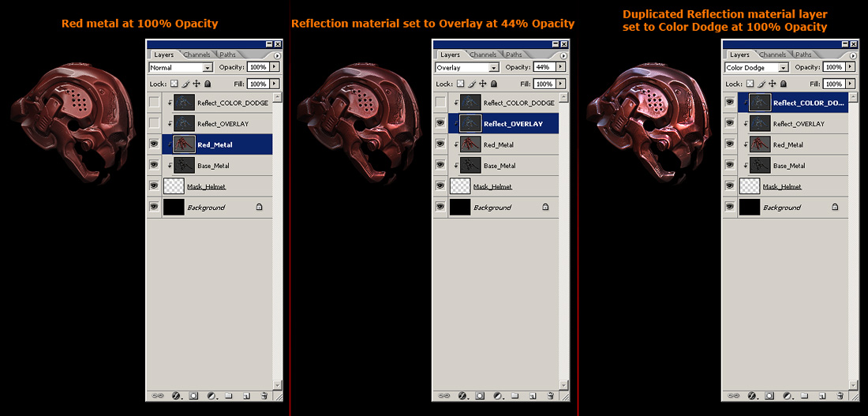Show Reflect_COLOR_DODGE layer in left panel

[155, 103]
